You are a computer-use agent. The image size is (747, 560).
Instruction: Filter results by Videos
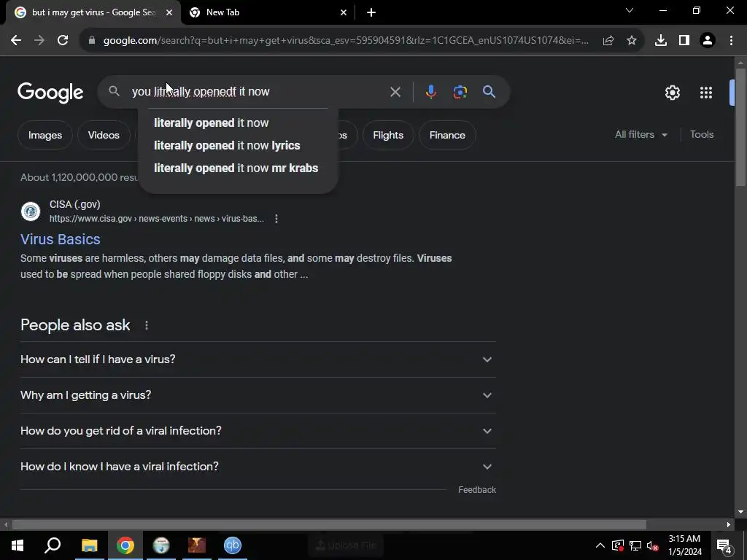coord(104,135)
